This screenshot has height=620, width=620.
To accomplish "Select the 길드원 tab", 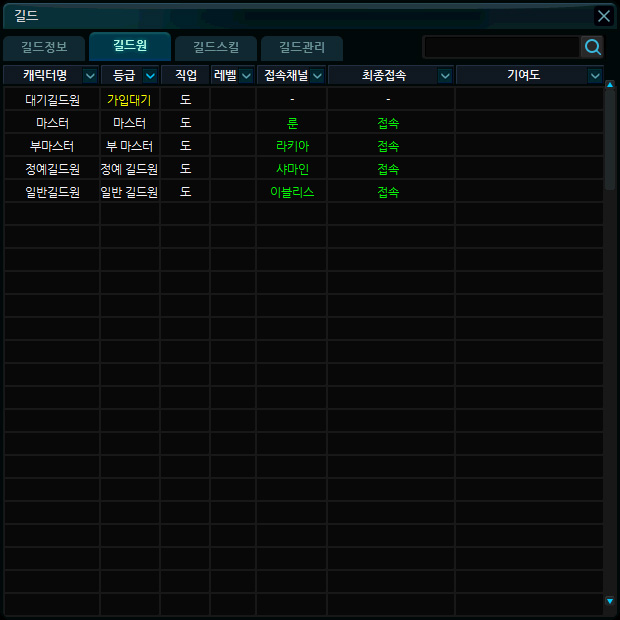I will coord(130,46).
